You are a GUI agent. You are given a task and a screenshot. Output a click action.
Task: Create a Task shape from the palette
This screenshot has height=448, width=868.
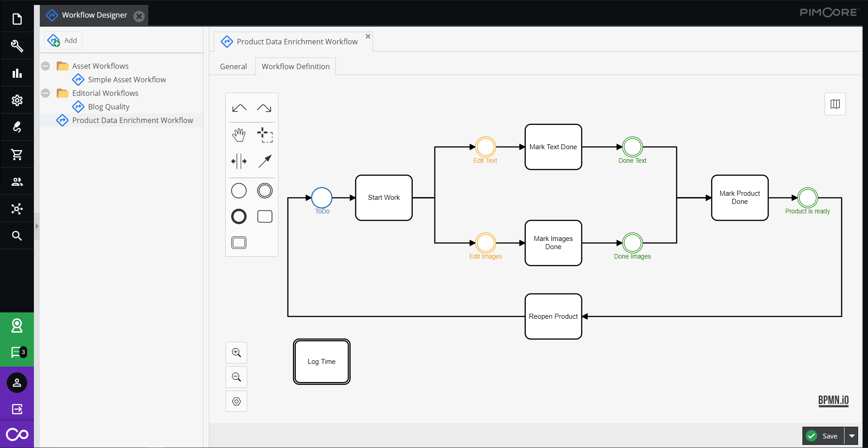[264, 216]
